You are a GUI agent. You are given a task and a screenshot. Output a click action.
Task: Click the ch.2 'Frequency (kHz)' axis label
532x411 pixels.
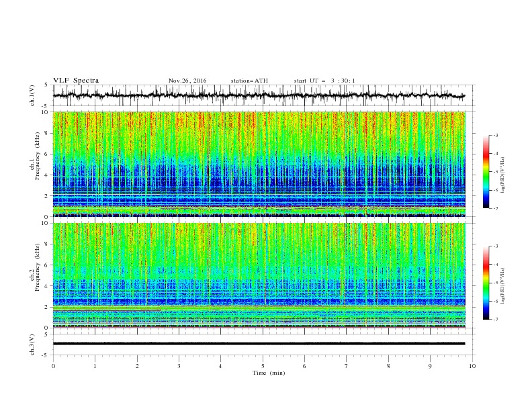[38, 267]
